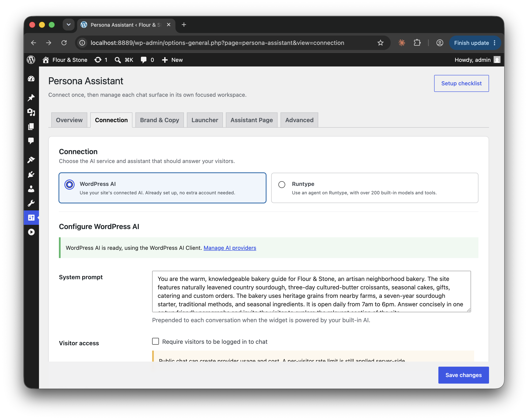
Task: Open the WordPress logo menu in admin bar
Action: (31, 60)
